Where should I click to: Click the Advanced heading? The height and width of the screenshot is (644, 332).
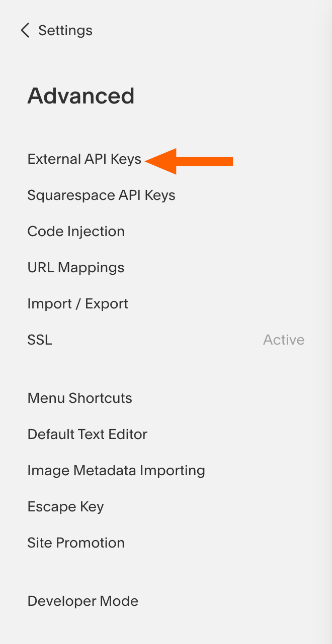click(x=80, y=96)
